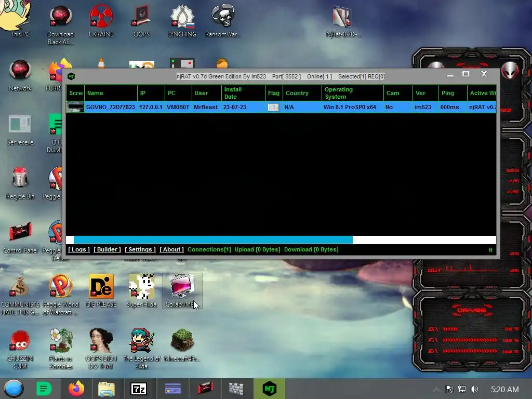Open the LYNCHING desktop icon
Viewport: 532px width, 399px height.
182,20
